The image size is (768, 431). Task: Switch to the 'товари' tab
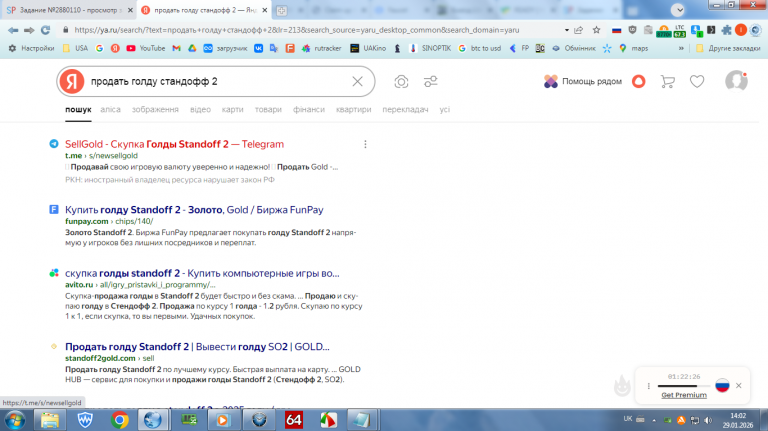coord(268,109)
